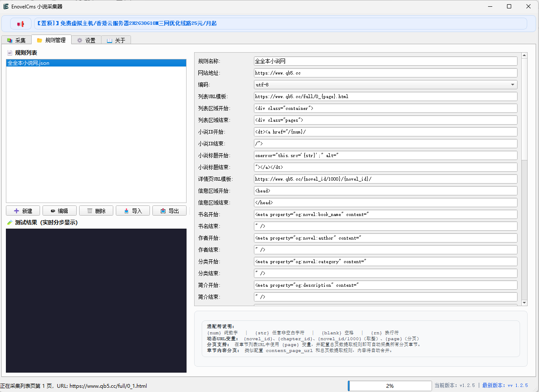Screen dimensions: 539x392
Task: Click the form scrollbar down arrow
Action: 524,303
